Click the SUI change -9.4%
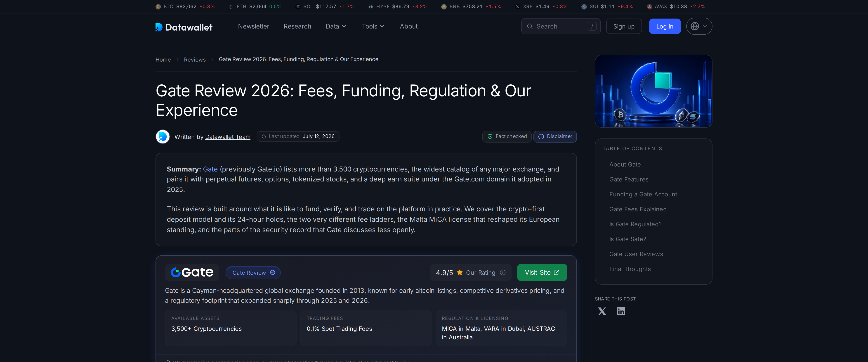The width and height of the screenshot is (868, 362). 625,7
